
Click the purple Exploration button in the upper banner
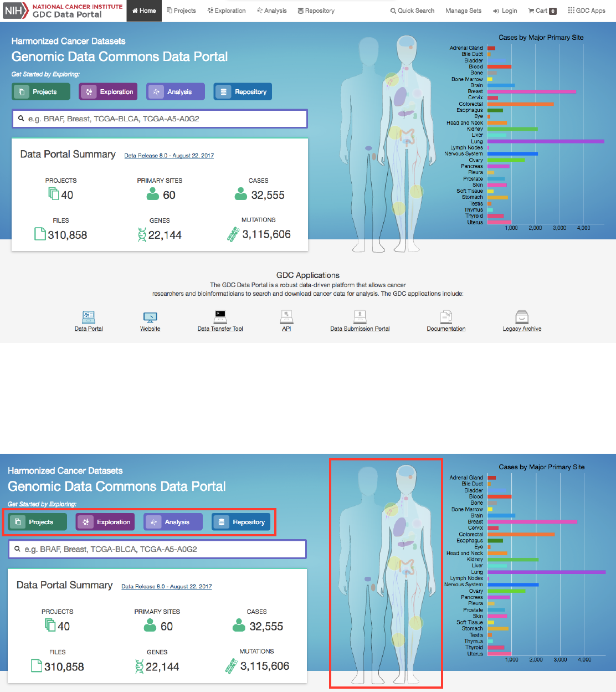point(108,91)
